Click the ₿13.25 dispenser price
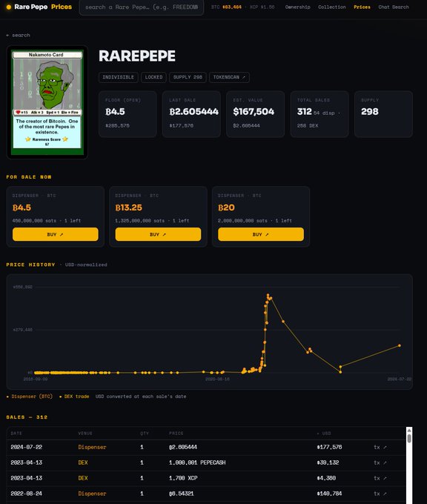The image size is (427, 504). [128, 208]
